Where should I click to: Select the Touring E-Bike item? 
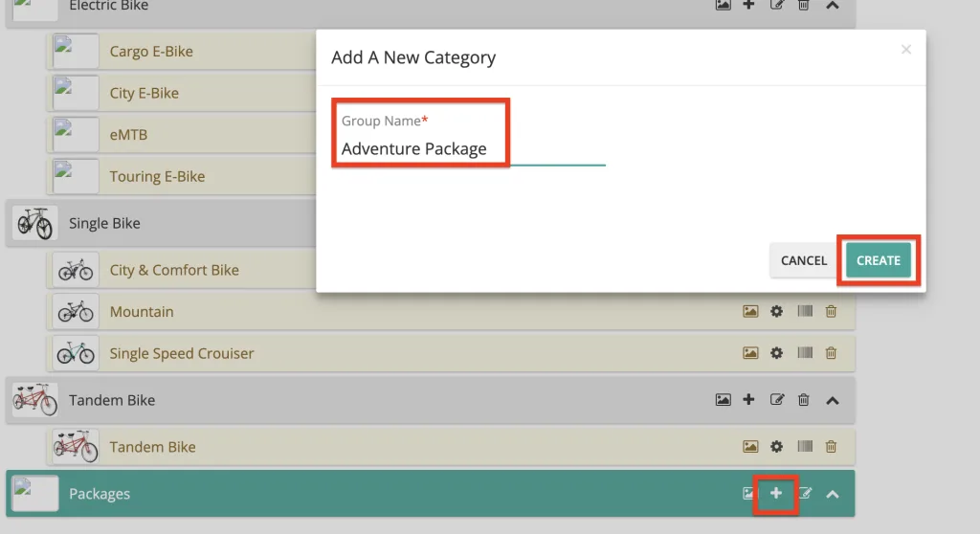157,176
